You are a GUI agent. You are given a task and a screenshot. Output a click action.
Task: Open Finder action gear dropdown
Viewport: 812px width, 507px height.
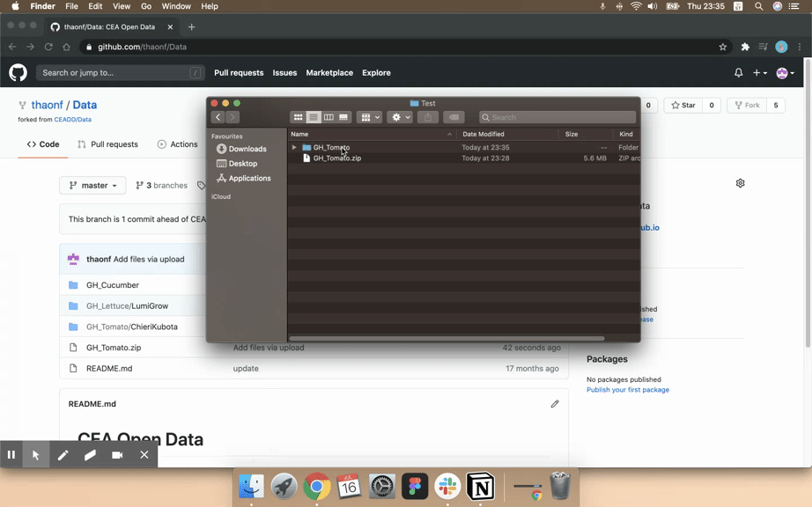[x=400, y=117]
